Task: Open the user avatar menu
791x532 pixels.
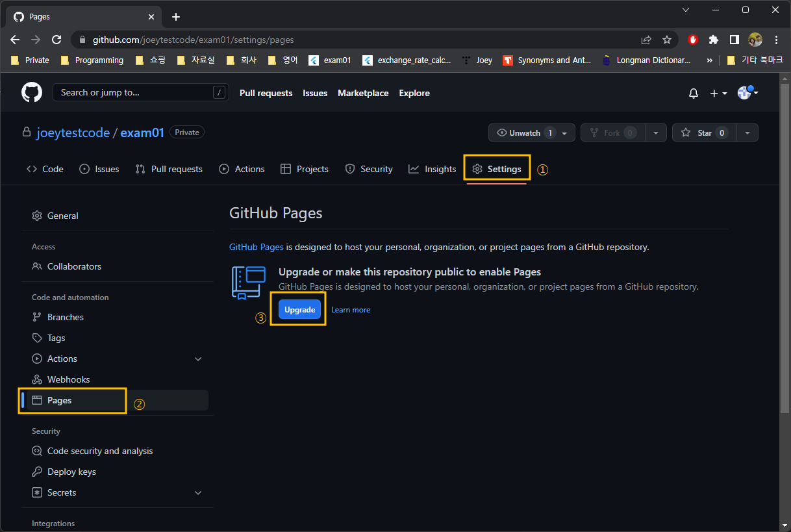Action: coord(748,93)
